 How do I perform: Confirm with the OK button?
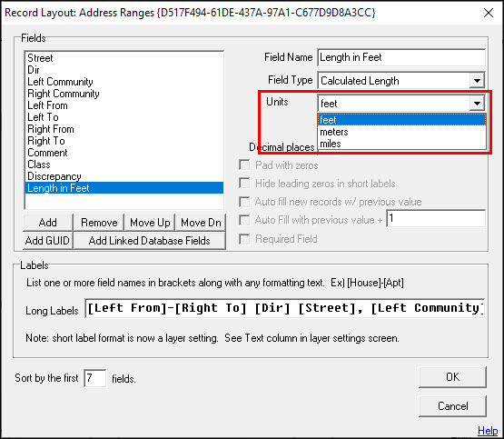(x=452, y=377)
